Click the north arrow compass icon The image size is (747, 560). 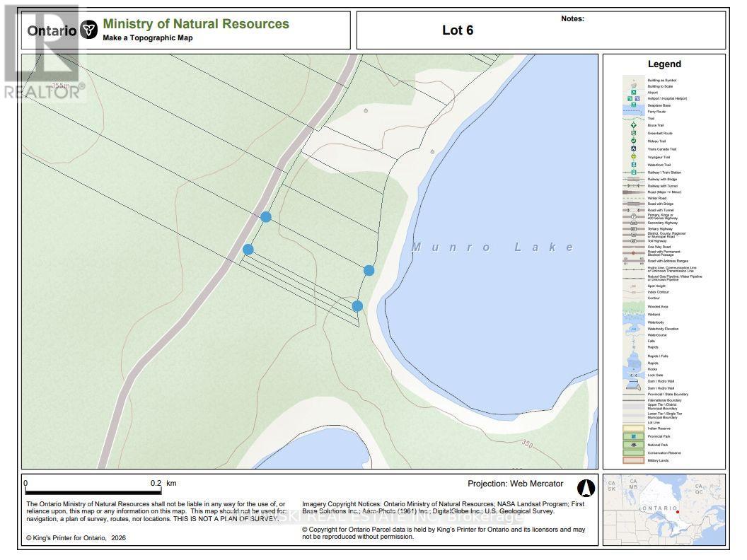coord(587,488)
